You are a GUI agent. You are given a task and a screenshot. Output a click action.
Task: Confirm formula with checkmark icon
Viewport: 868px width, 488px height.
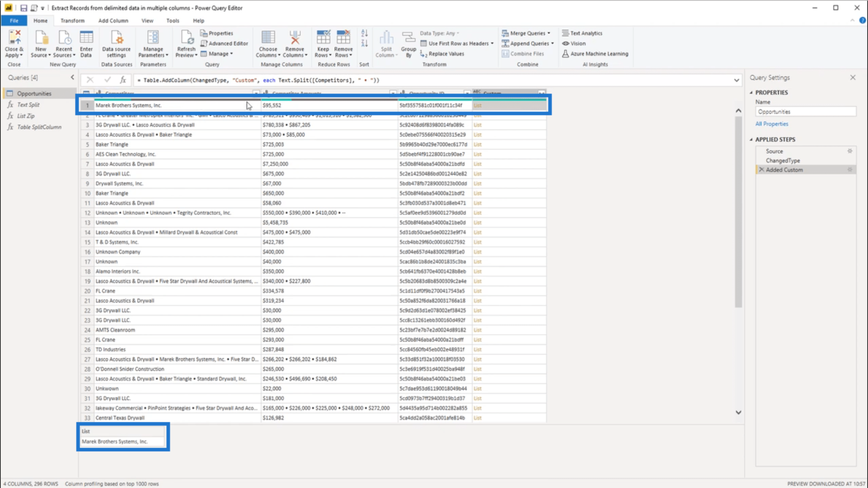107,80
